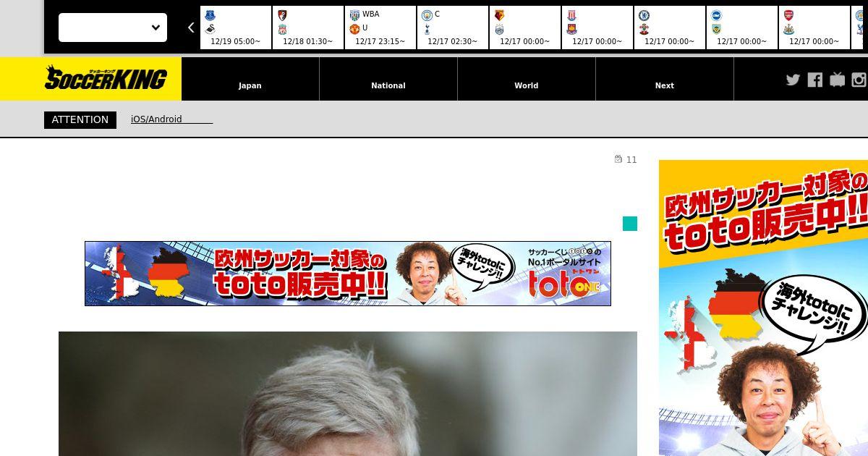Follow the iOS/Android link
Image resolution: width=868 pixels, height=456 pixels.
click(171, 119)
